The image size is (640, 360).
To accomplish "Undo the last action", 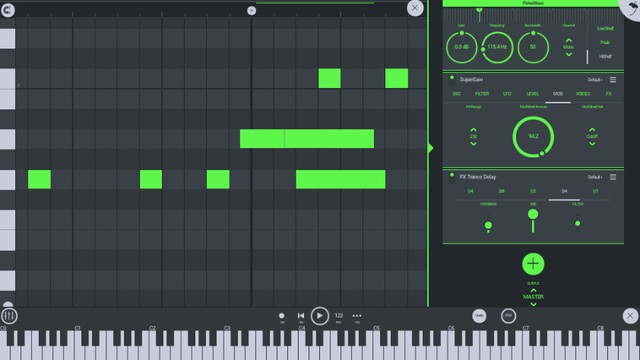I will click(x=479, y=316).
